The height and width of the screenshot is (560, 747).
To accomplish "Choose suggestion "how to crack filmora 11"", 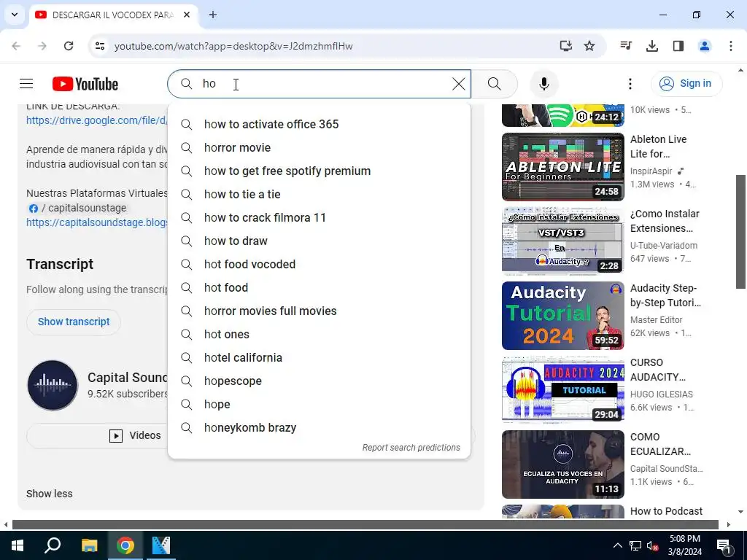I will click(x=320, y=217).
